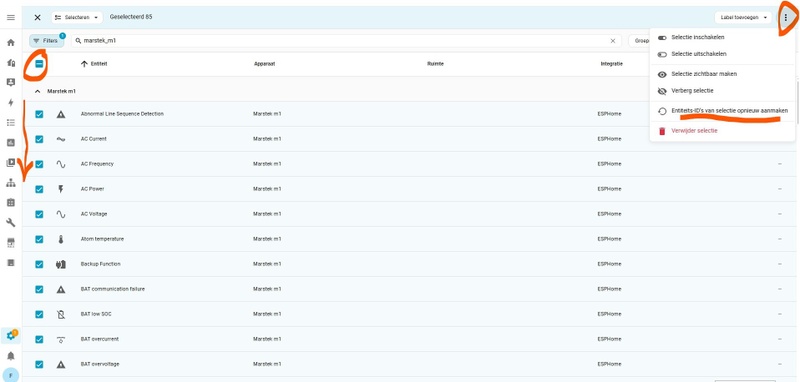The height and width of the screenshot is (382, 800).
Task: Uncheck the BAT overcurrent checkbox
Action: [39, 339]
